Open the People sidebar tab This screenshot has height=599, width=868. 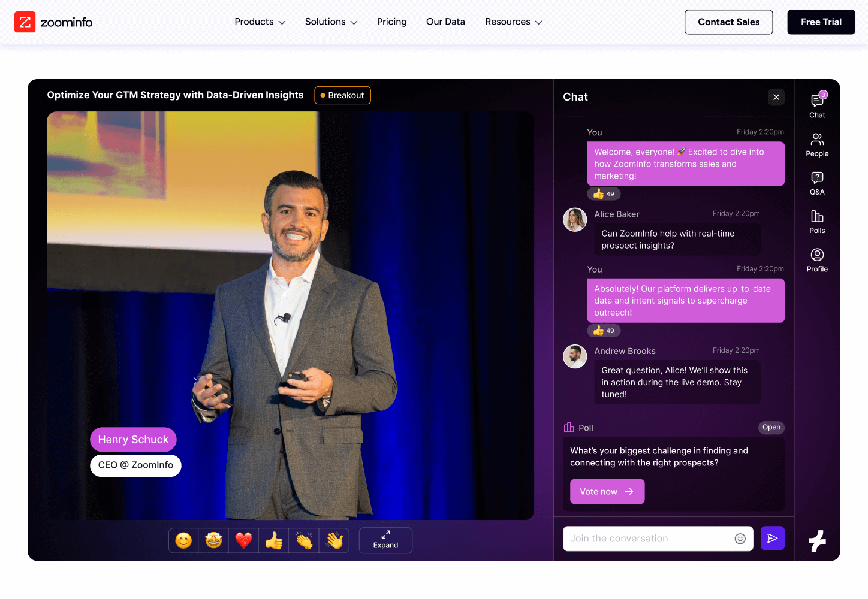817,144
